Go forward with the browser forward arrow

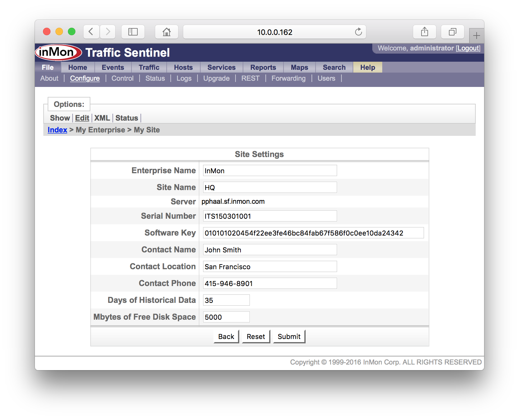click(x=108, y=32)
